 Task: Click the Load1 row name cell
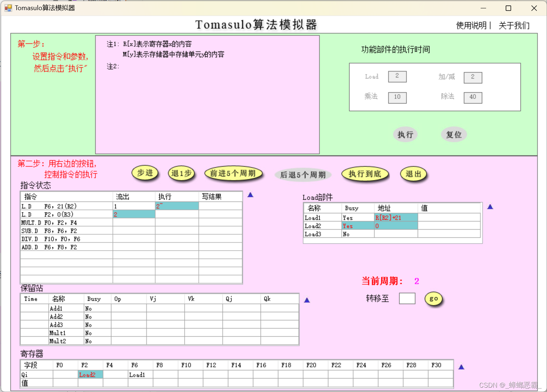322,218
